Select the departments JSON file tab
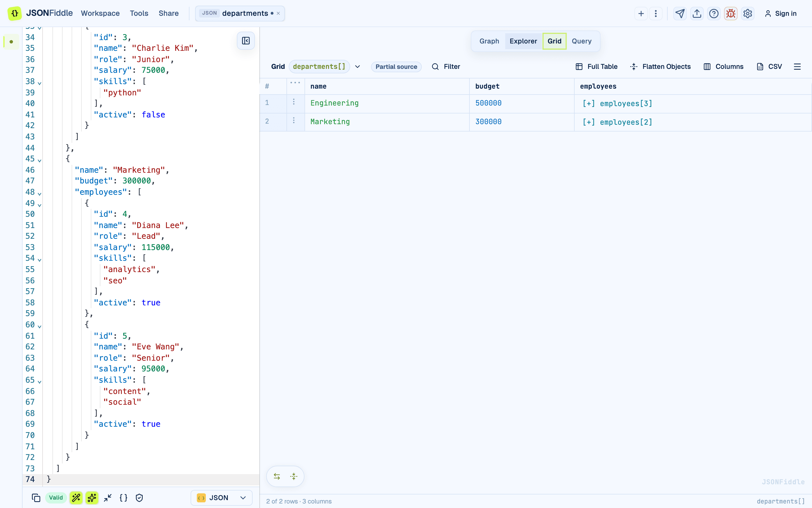812x508 pixels. tap(240, 14)
